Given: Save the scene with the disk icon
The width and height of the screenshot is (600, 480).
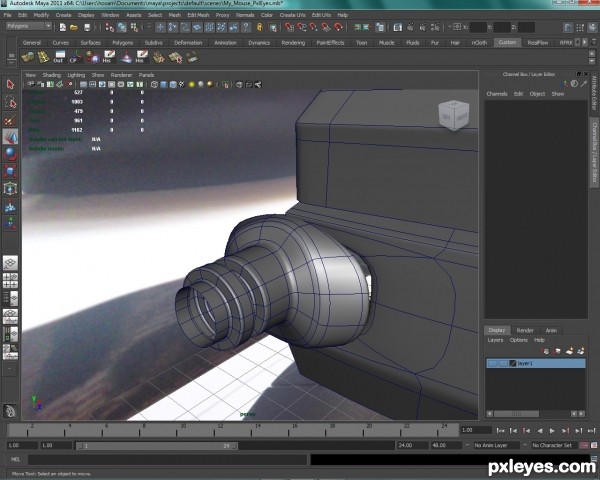Looking at the screenshot, I should [87, 27].
